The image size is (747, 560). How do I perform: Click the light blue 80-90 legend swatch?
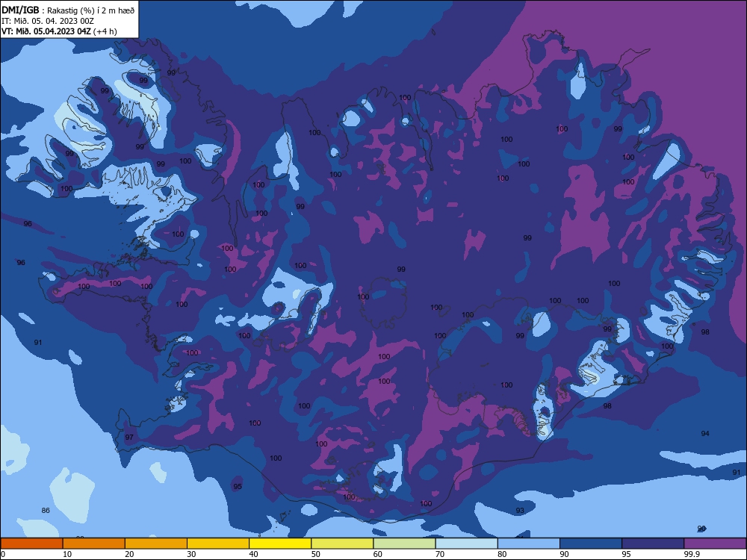pos(529,544)
